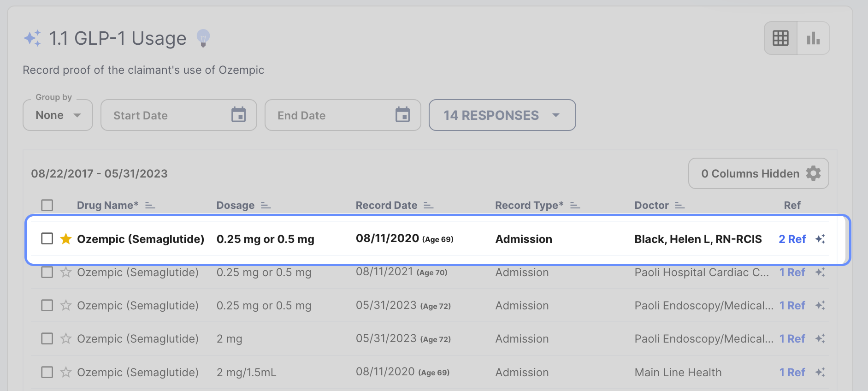This screenshot has width=868, height=391.
Task: Open the 1 Ref link for Paoli Hospital Cardiac
Action: pos(792,272)
